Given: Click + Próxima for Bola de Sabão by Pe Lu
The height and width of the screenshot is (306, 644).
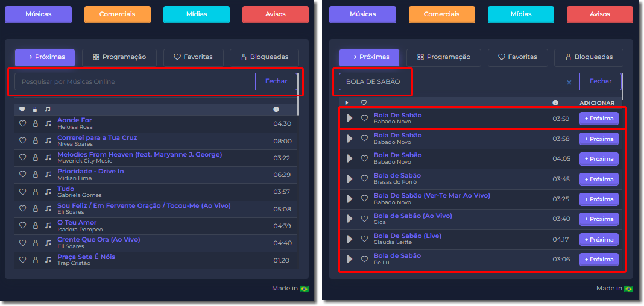Looking at the screenshot, I should point(599,260).
